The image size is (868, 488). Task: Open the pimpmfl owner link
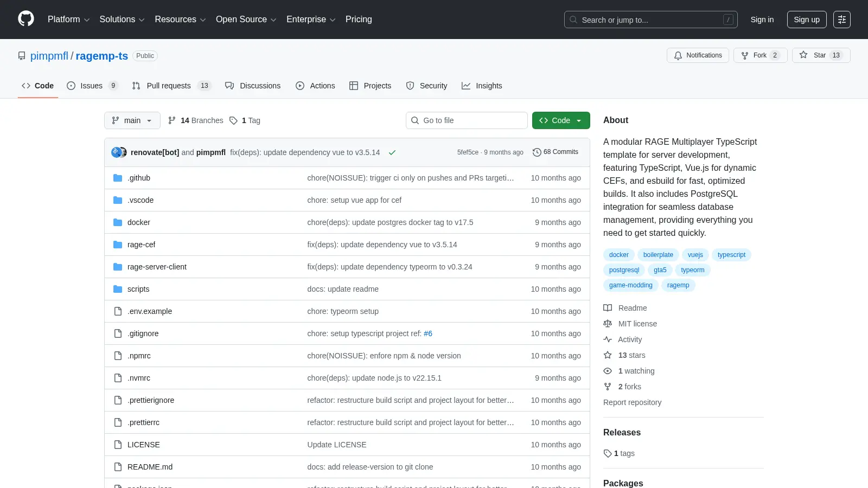(49, 56)
